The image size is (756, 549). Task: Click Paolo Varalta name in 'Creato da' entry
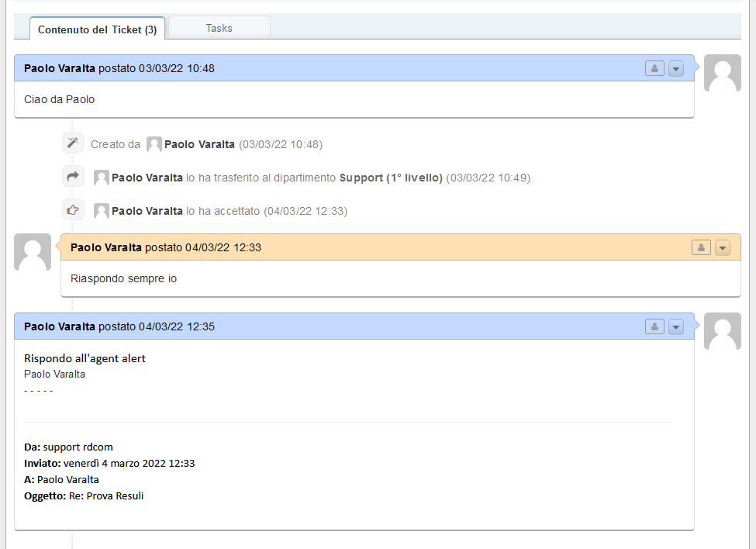[199, 144]
